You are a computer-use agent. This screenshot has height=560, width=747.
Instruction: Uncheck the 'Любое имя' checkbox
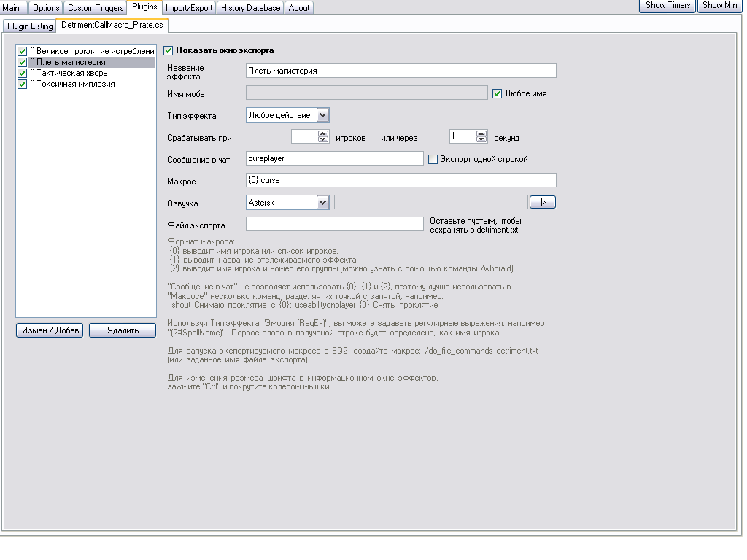pyautogui.click(x=498, y=93)
